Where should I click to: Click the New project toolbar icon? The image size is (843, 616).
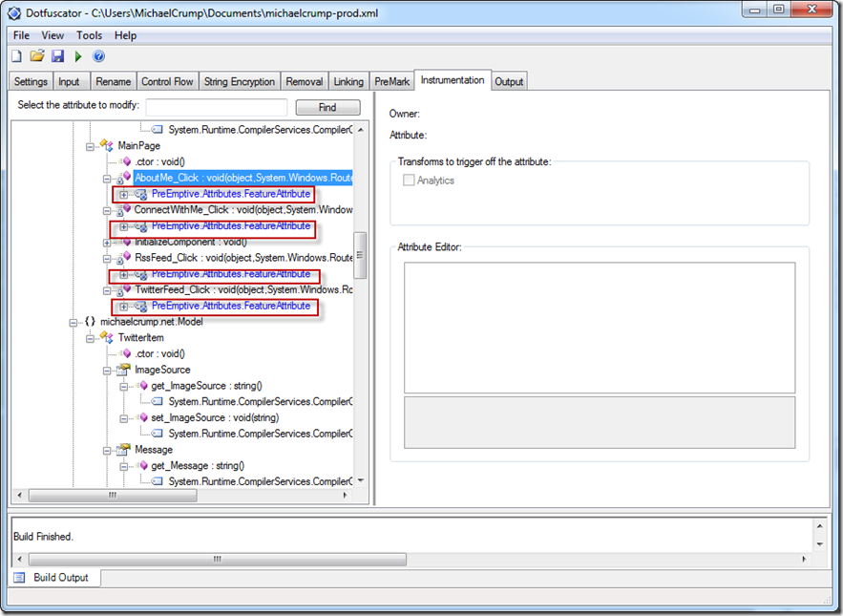[16, 56]
